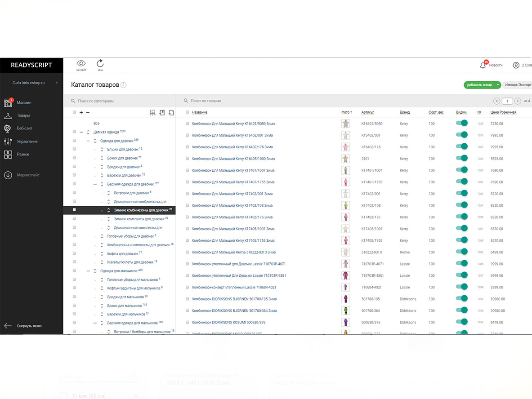Collapse the Одежда для девочек category
This screenshot has height=399, width=532.
point(89,141)
